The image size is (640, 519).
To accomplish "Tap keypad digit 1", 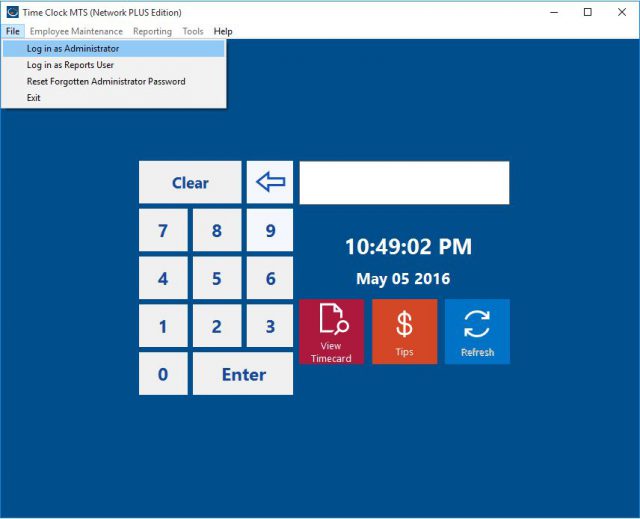I will pyautogui.click(x=163, y=326).
